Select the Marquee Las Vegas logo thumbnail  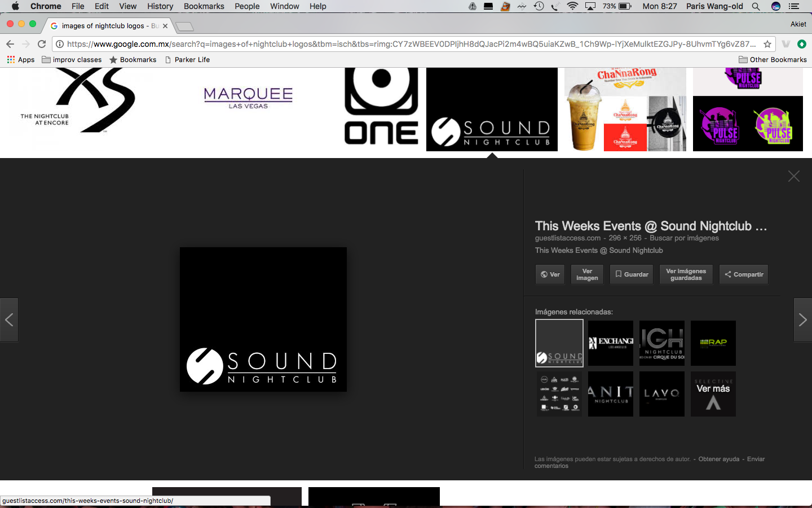(248, 98)
